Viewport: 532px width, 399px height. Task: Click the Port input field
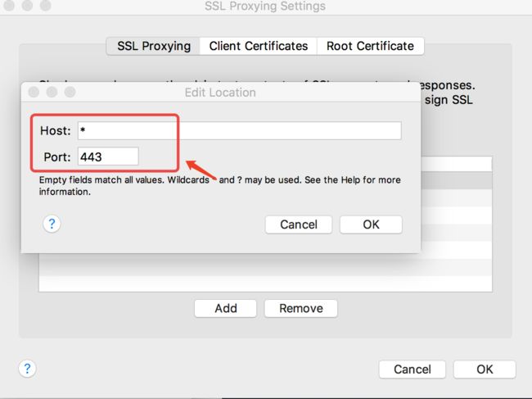point(108,156)
